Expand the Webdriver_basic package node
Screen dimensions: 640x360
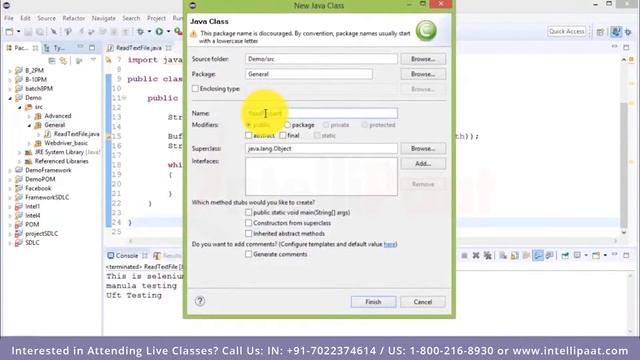tap(29, 143)
